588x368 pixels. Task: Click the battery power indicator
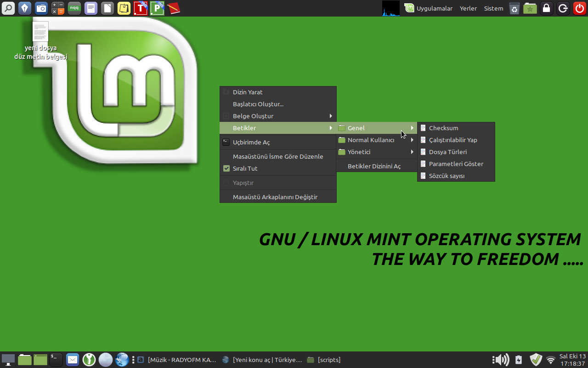click(x=519, y=360)
